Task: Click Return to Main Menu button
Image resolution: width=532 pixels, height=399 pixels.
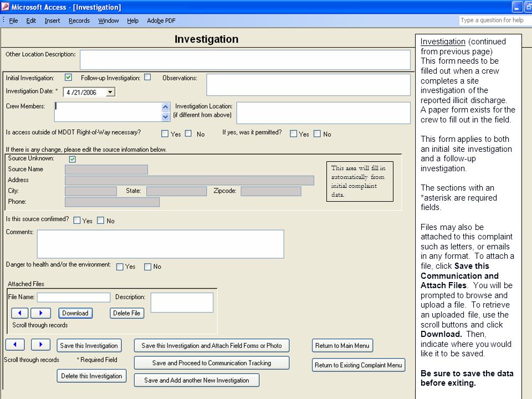Action: 342,345
